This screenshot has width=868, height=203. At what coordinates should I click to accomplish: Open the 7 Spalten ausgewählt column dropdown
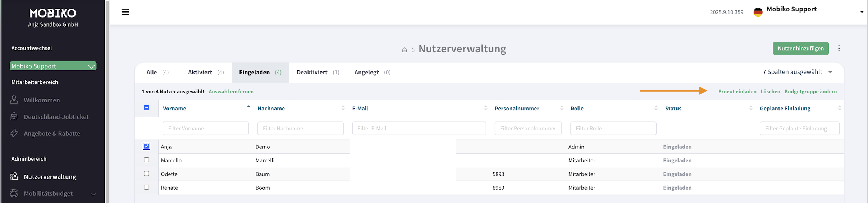797,72
